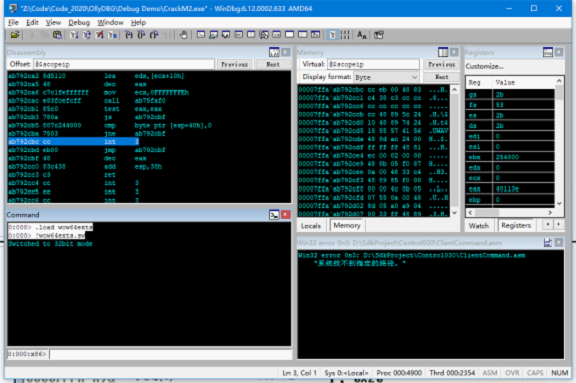Click the Step Over toolbar icon

[141, 35]
